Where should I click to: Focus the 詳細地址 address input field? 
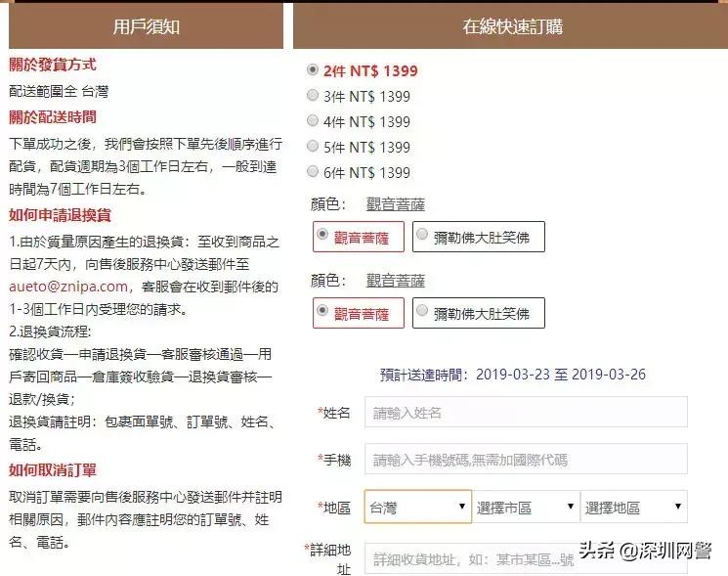[x=526, y=558]
